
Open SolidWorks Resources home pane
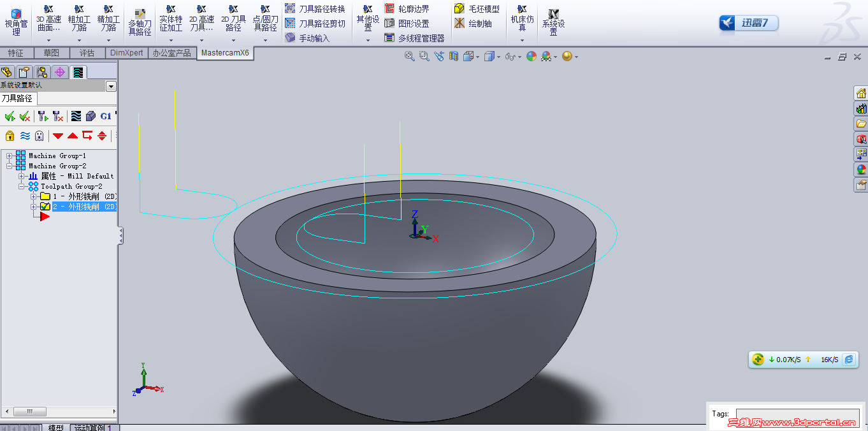(x=861, y=93)
